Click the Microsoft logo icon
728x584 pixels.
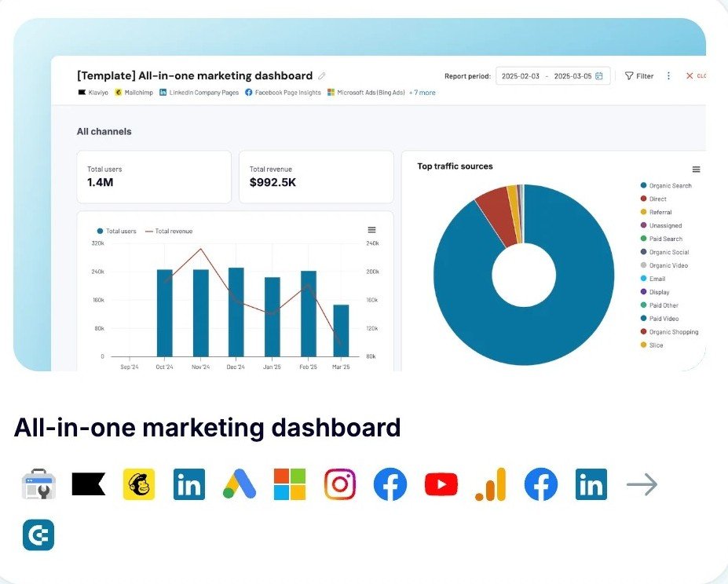tap(290, 484)
